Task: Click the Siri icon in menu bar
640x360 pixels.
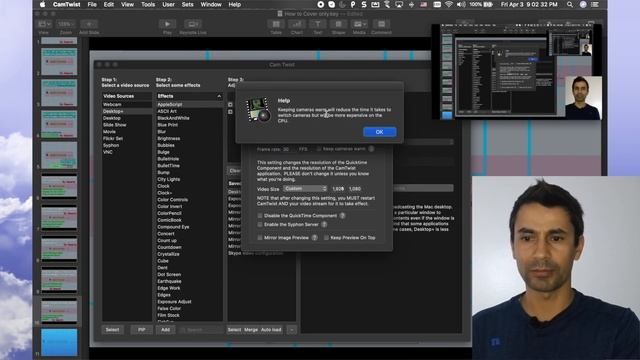Action: coord(583,4)
